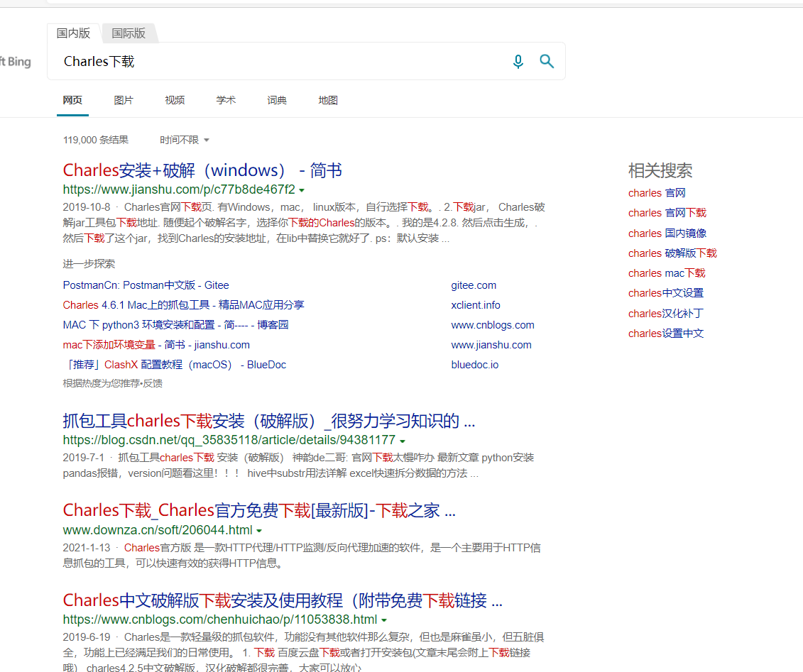Screen dimensions: 803x672
Task: Expand arrow next to downza.cn URL
Action: click(x=259, y=531)
